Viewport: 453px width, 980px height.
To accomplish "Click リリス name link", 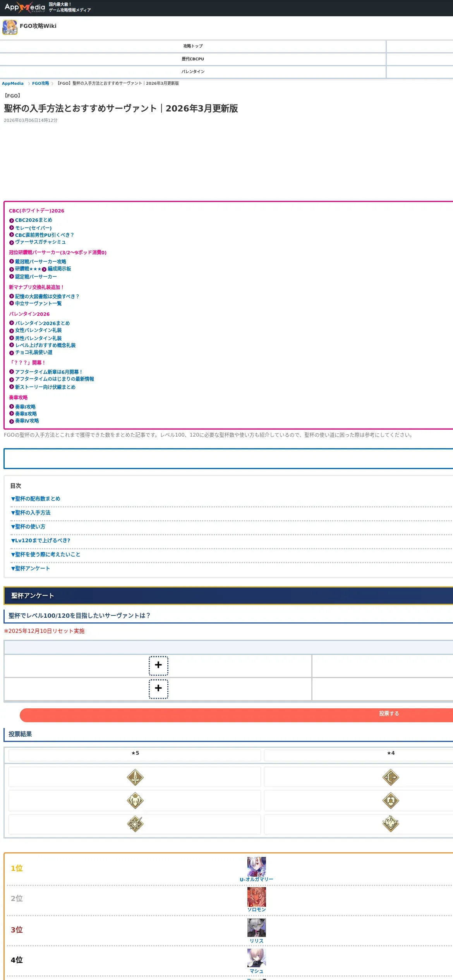I will pyautogui.click(x=257, y=941).
